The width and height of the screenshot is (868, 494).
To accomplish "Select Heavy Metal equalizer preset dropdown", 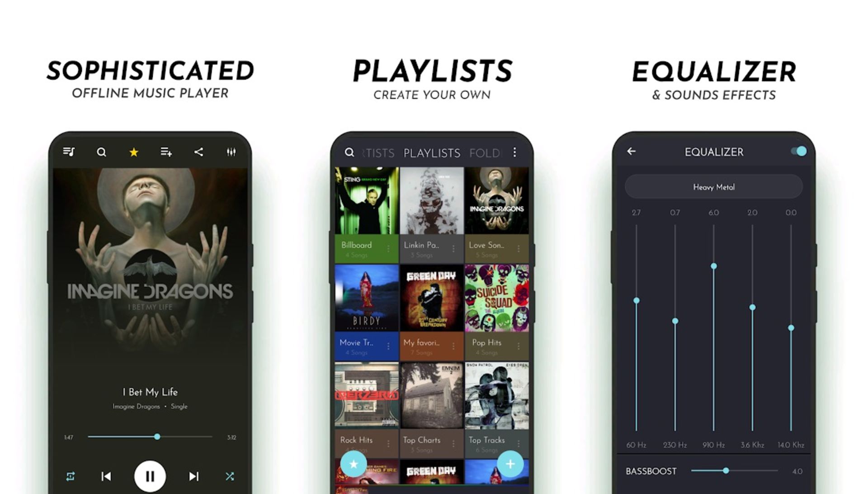I will (x=713, y=187).
